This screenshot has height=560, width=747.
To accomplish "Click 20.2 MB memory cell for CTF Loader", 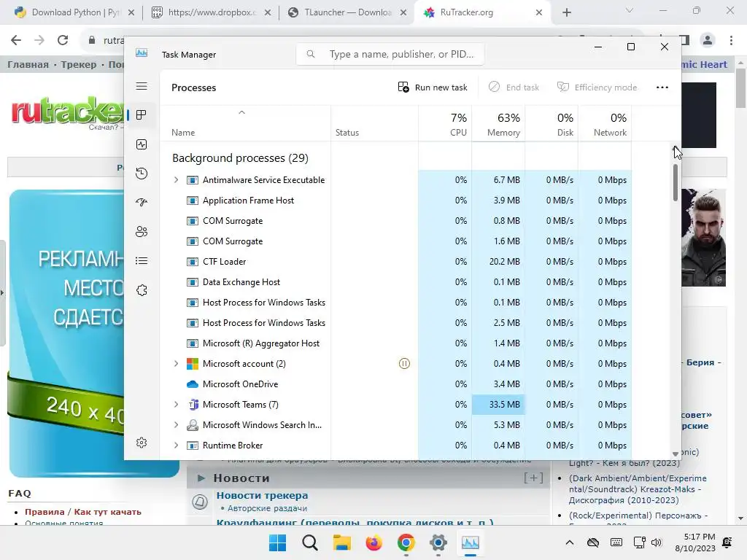I will coord(498,262).
